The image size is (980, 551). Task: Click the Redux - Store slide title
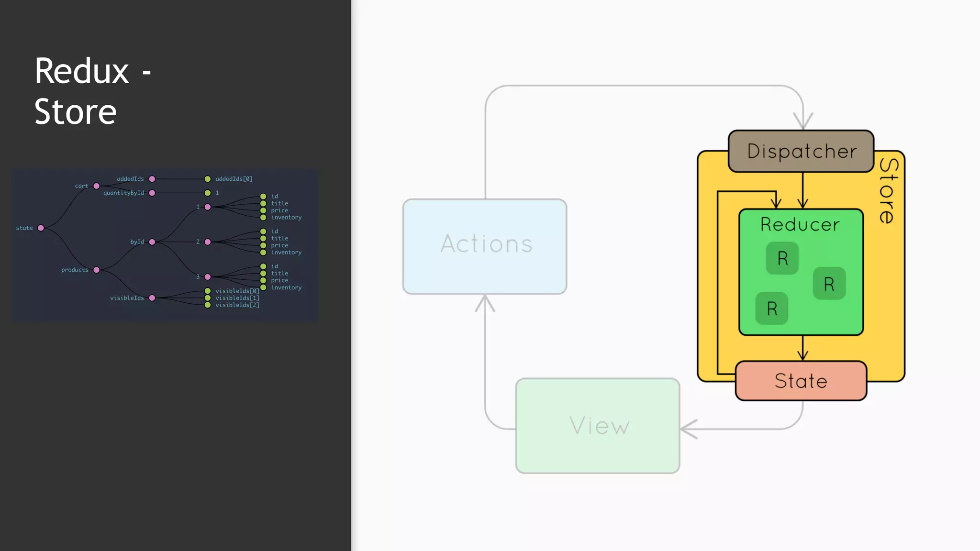93,91
